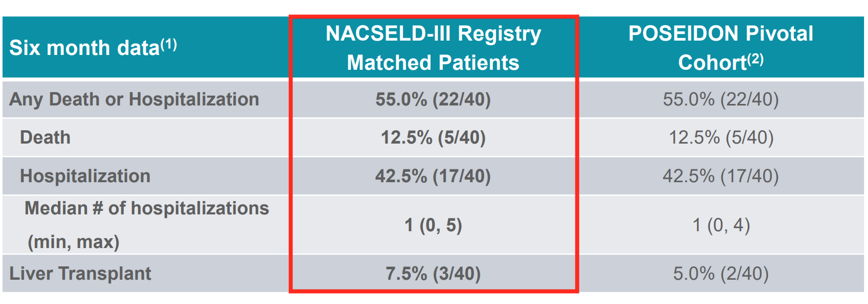868x304 pixels.
Task: Select the "Any Death or Hospitalization" row label
Action: (134, 100)
